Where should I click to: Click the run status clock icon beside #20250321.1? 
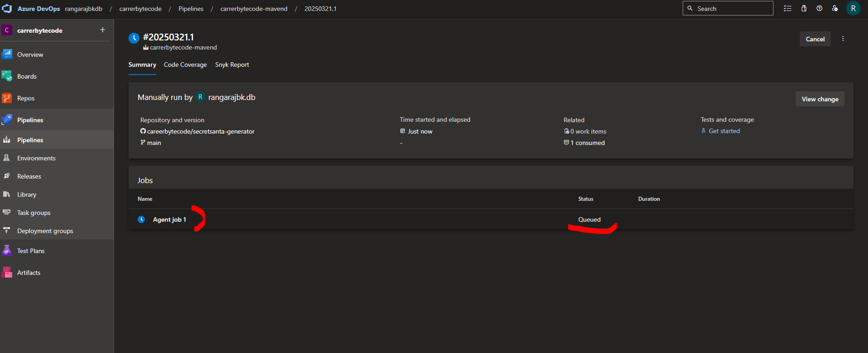click(134, 38)
